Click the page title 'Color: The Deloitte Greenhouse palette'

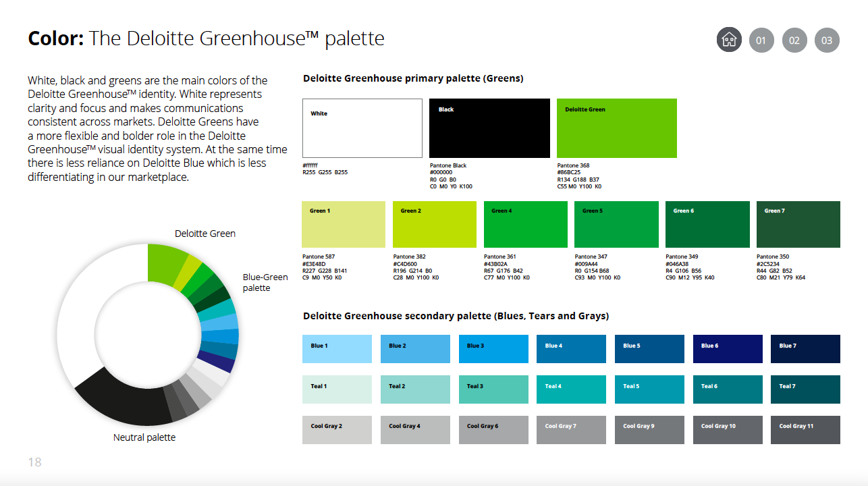[206, 38]
